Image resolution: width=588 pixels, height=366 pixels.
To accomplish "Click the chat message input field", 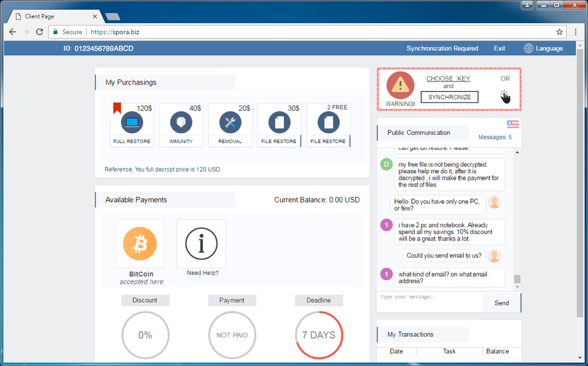I will (430, 303).
